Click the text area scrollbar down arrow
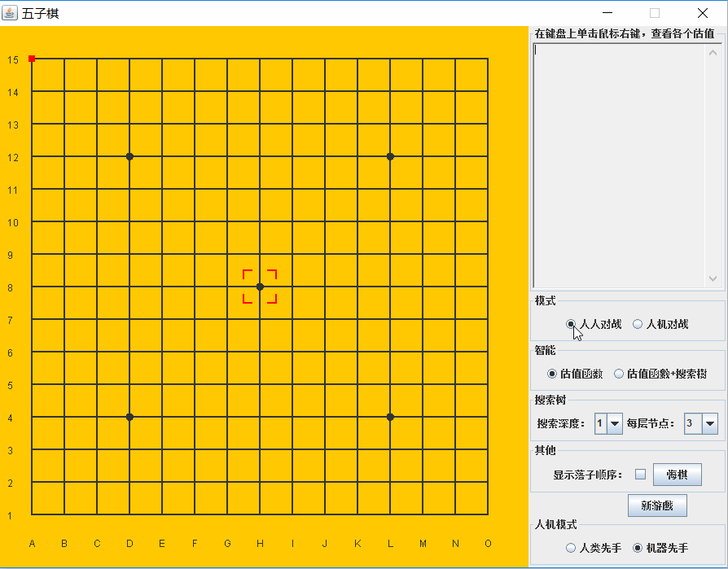728x569 pixels. point(713,278)
